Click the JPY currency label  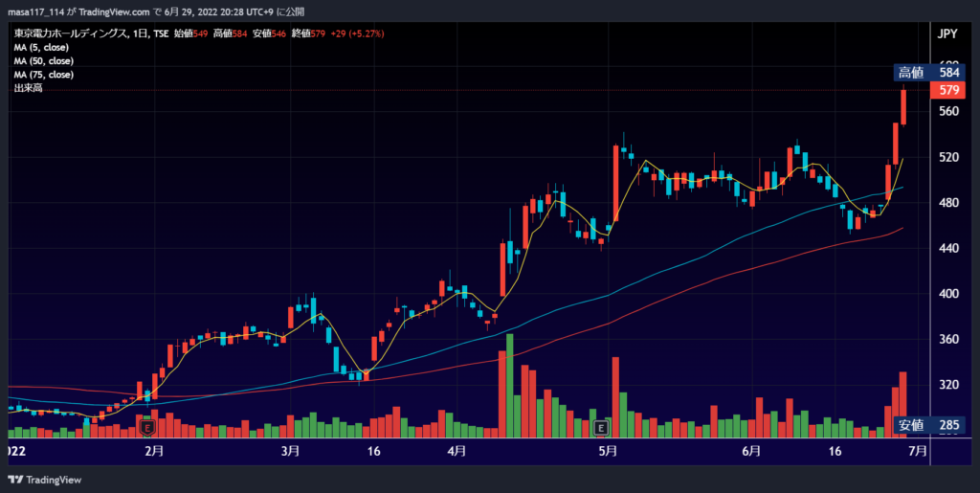pos(947,34)
